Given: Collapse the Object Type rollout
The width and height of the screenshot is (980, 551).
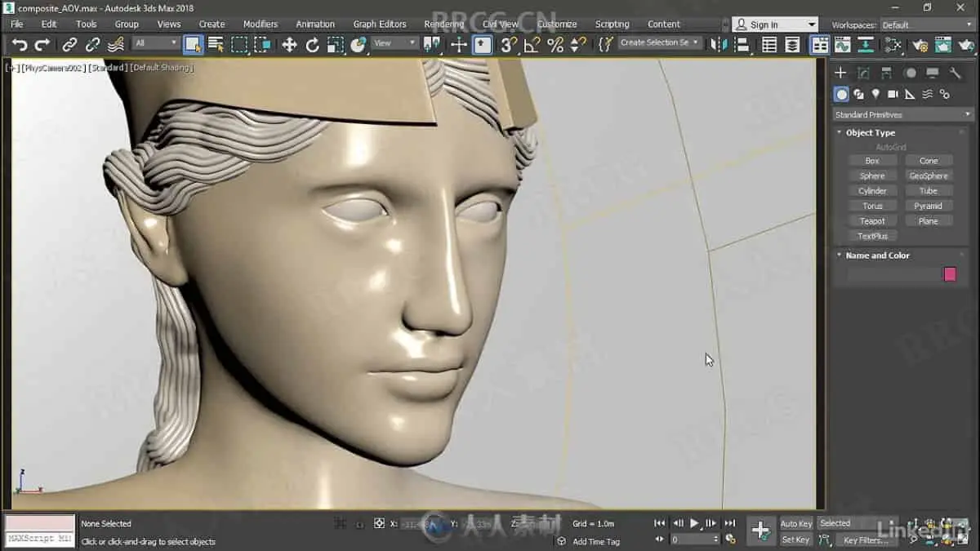Looking at the screenshot, I should (870, 132).
